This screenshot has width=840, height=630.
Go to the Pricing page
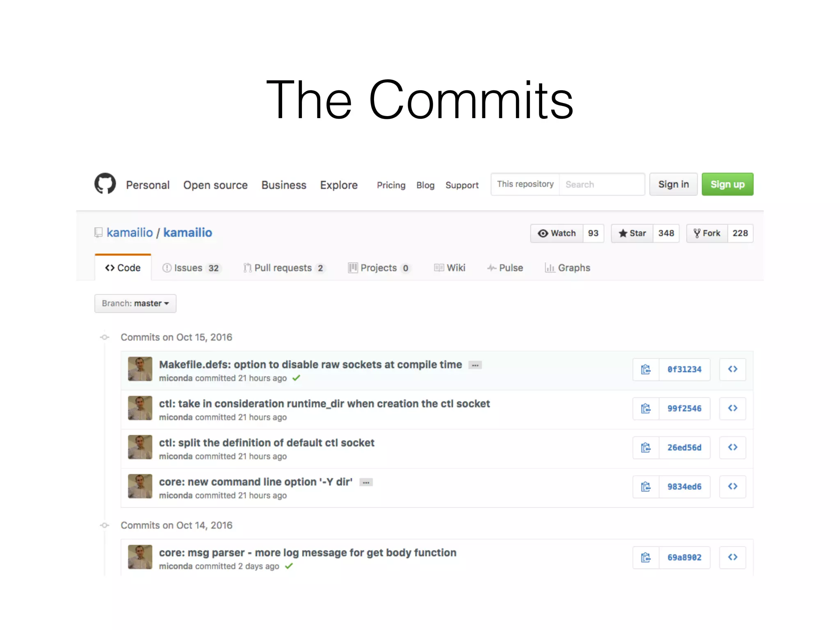[391, 185]
